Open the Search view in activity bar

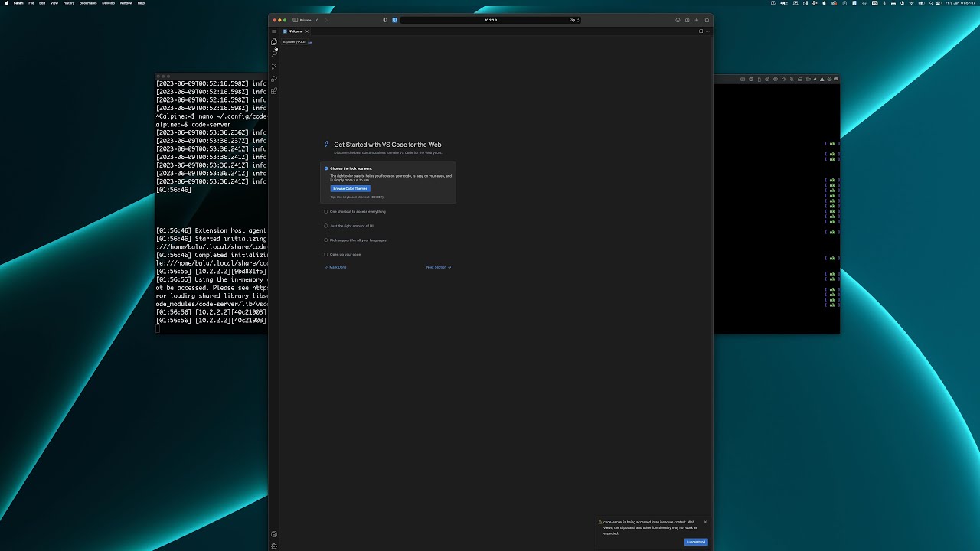(274, 54)
